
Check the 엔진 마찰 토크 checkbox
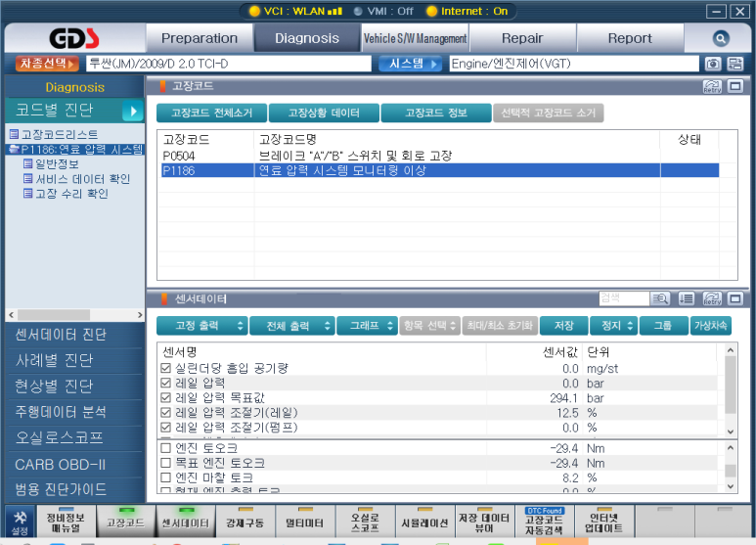166,477
